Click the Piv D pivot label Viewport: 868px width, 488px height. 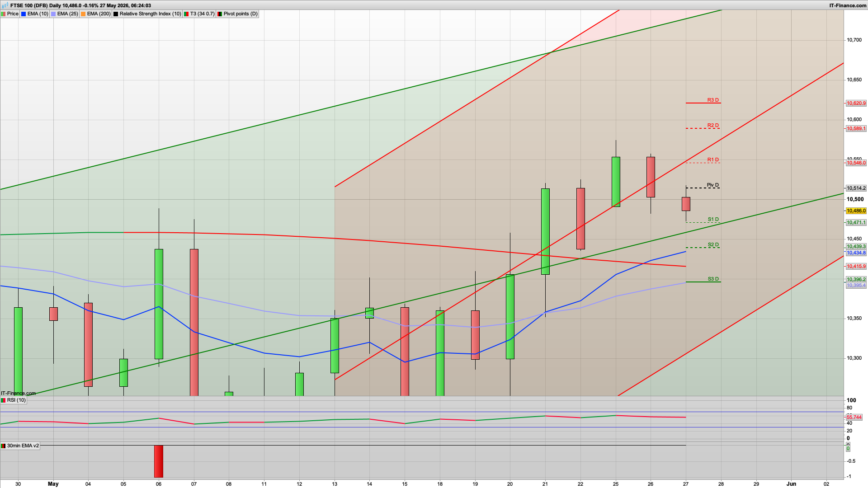[x=713, y=185]
